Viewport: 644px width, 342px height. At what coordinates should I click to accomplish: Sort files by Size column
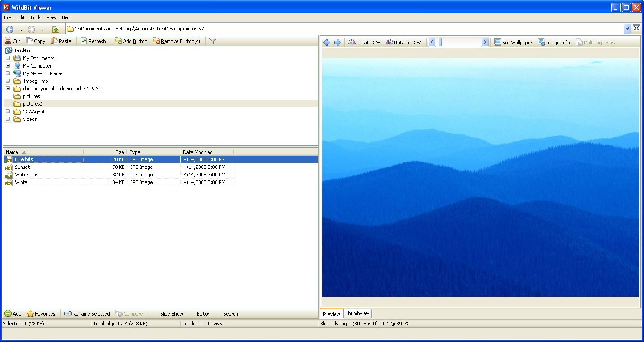(105, 152)
